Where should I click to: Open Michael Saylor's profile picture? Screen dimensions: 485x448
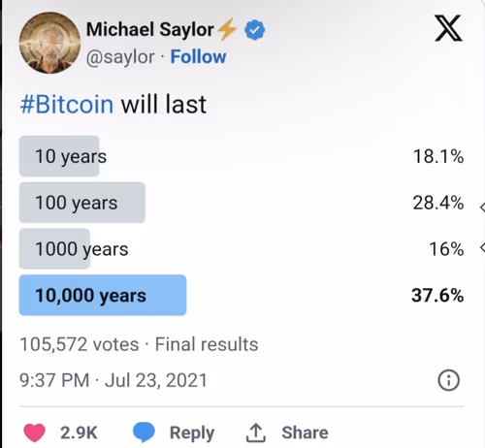coord(50,43)
